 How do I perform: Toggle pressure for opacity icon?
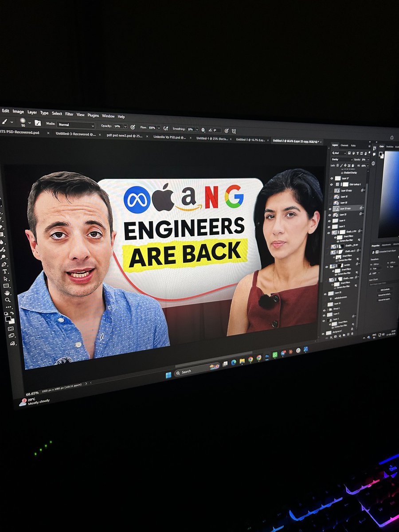pyautogui.click(x=133, y=127)
